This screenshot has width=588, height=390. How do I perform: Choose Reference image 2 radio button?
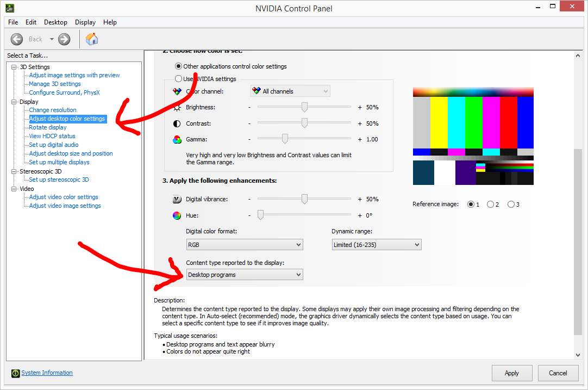click(490, 205)
